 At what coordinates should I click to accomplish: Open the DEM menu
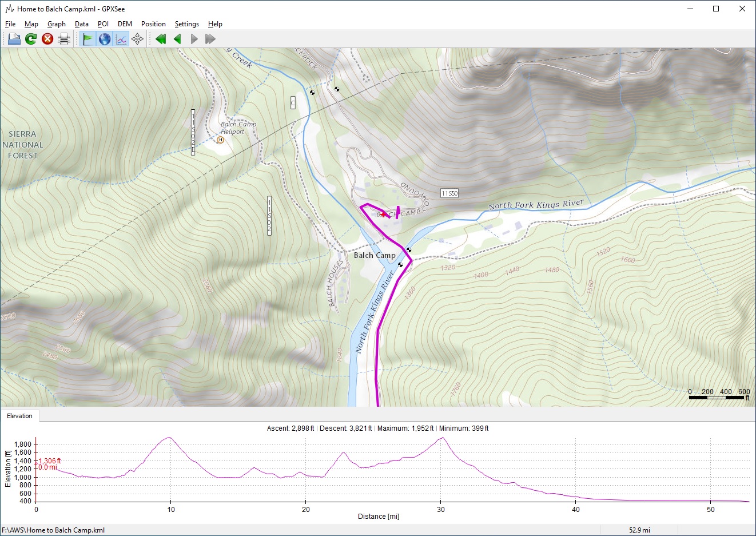click(125, 24)
